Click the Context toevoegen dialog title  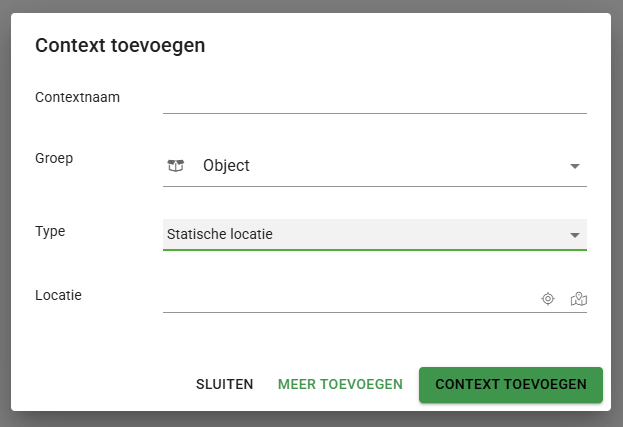pos(121,45)
